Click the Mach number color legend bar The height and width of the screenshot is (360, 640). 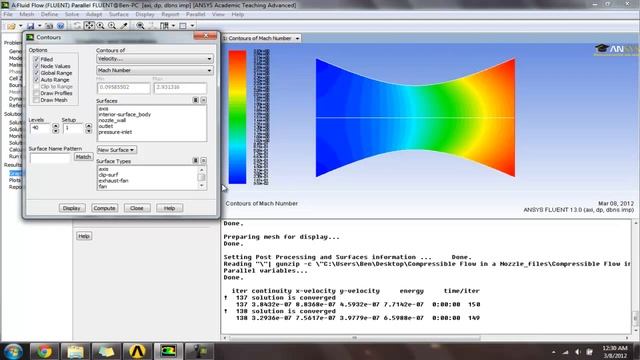[x=237, y=117]
